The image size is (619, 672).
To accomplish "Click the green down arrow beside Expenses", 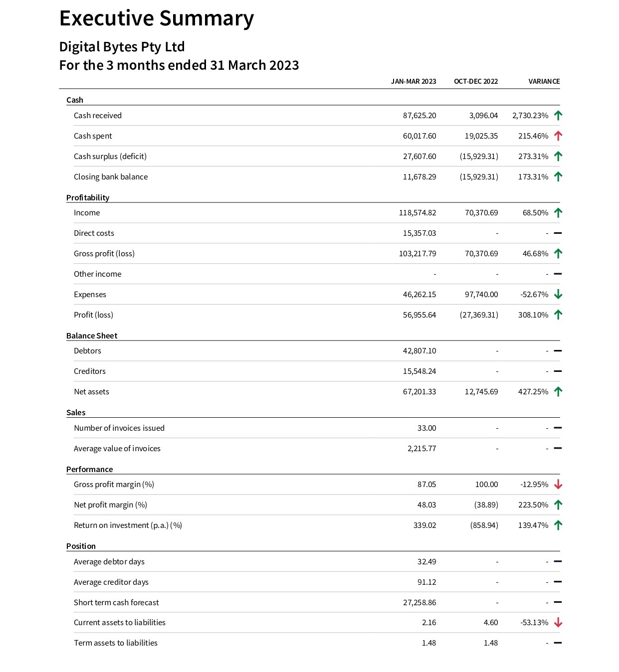I will 558,294.
